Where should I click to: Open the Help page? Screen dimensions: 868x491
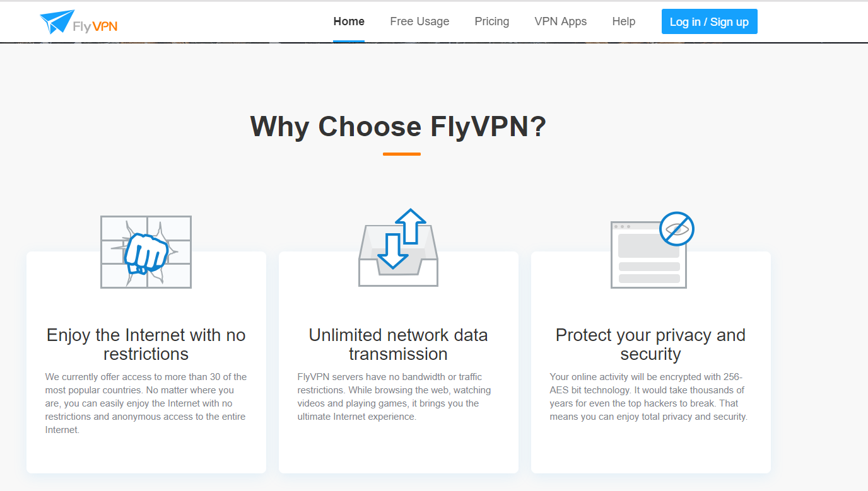[623, 21]
